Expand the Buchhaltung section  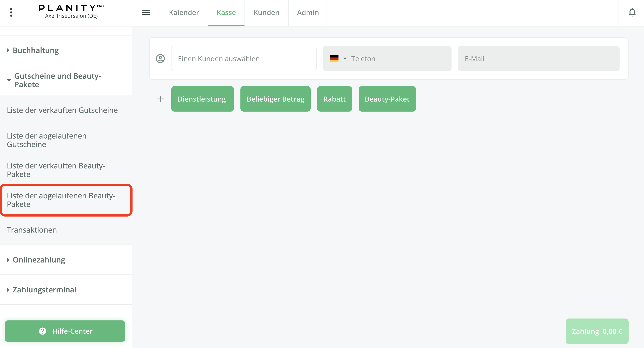pyautogui.click(x=36, y=50)
